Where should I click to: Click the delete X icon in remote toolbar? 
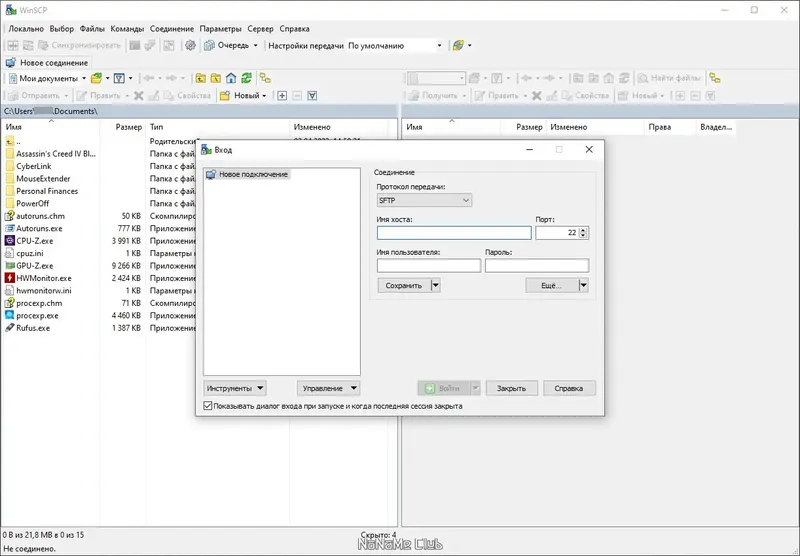pos(536,96)
